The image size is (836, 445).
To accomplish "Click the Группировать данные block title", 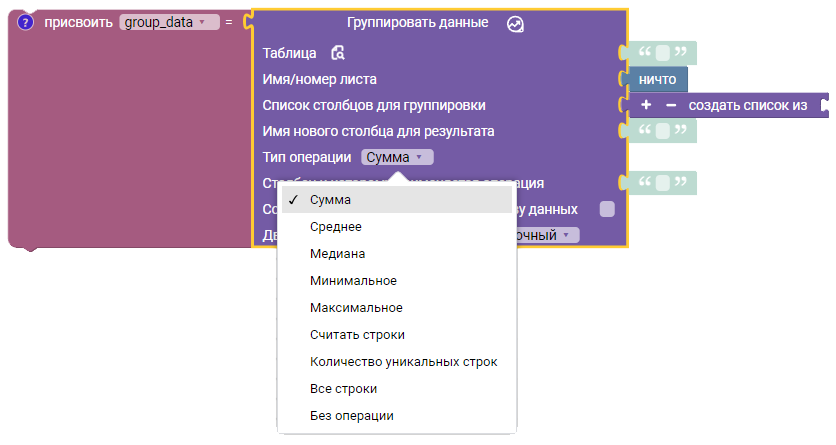I will coord(417,22).
